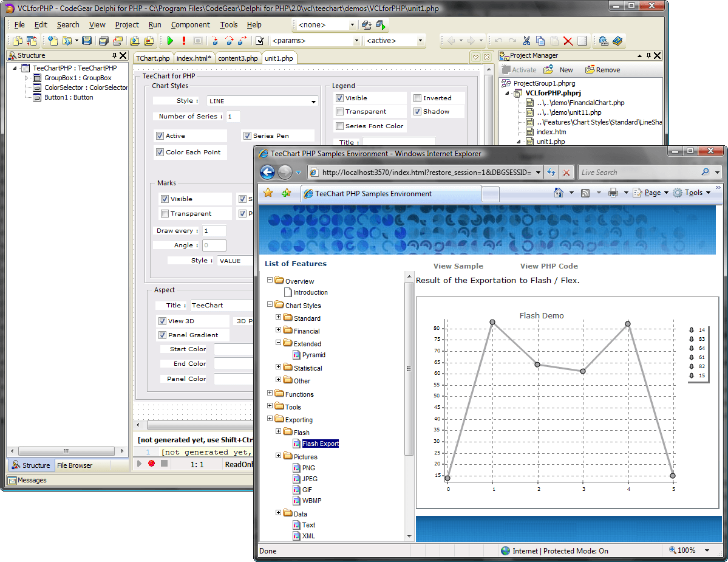Click the red X Delete icon in Delphi toolbar
Screen dimensions: 728x562
[568, 41]
